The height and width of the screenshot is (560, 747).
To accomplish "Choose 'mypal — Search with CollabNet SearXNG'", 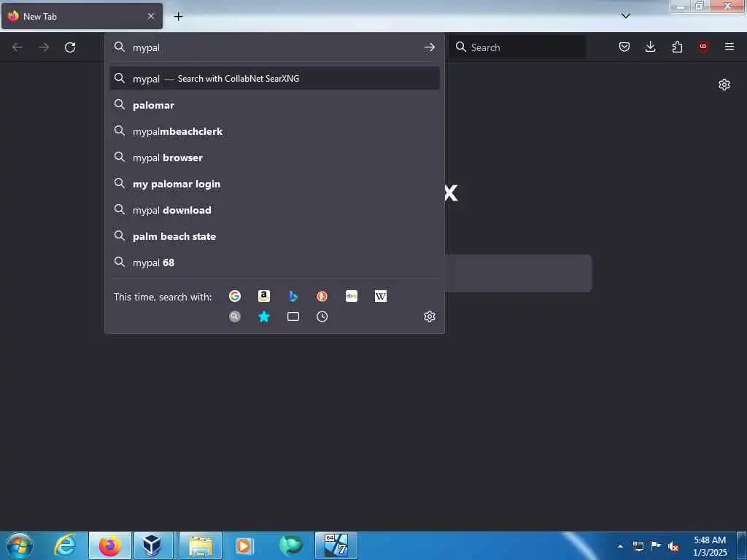I will click(x=275, y=79).
